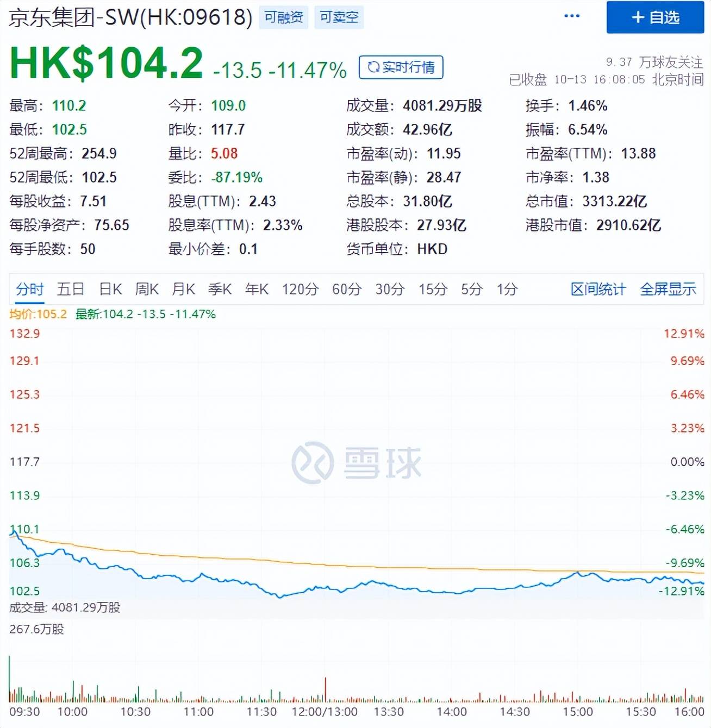
Task: Click the 可卖空 tag
Action: coord(339,17)
